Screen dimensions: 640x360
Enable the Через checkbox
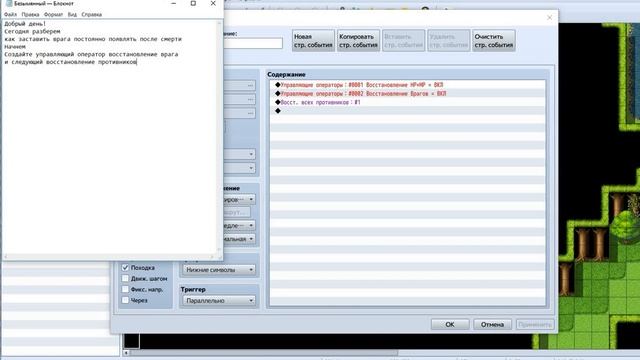125,300
